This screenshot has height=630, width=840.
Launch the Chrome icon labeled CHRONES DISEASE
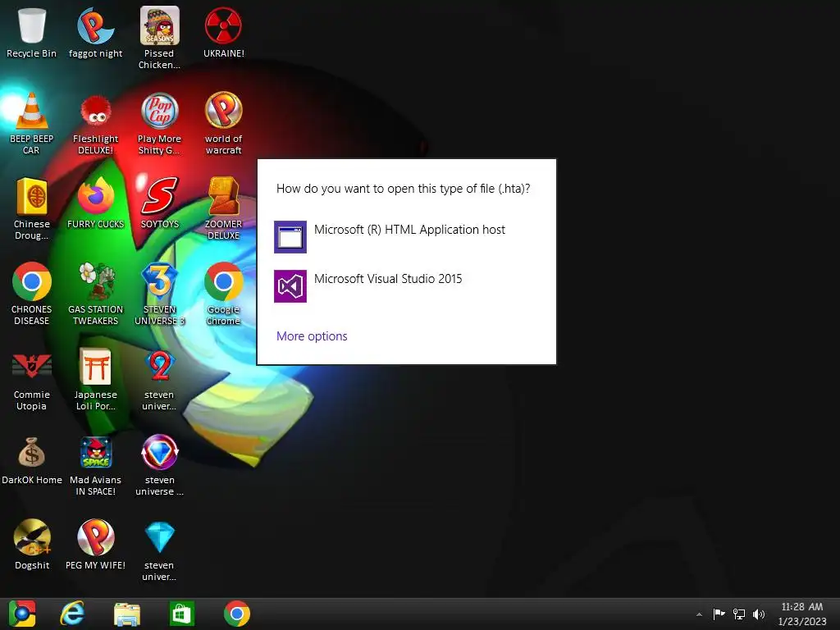coord(32,281)
